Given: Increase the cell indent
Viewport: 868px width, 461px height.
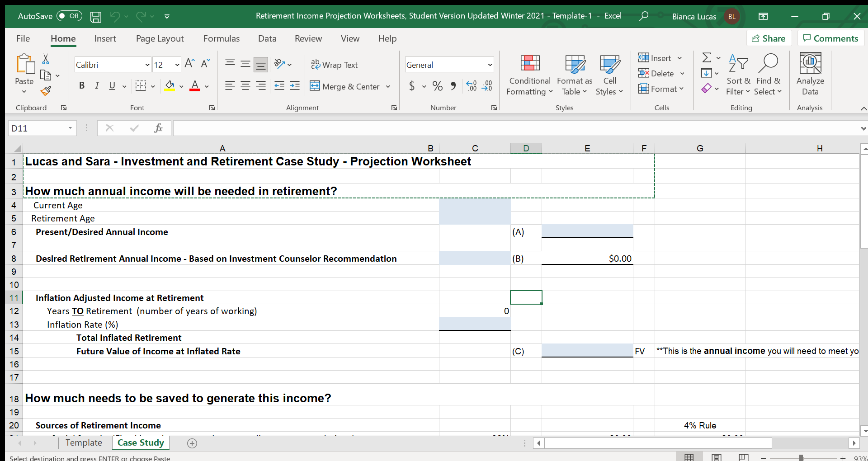Looking at the screenshot, I should tap(295, 86).
